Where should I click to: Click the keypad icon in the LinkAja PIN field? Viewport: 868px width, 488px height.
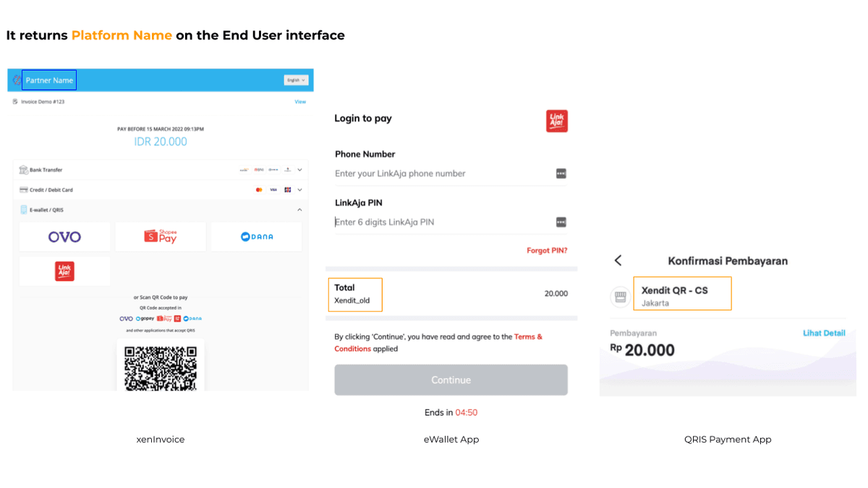[561, 222]
